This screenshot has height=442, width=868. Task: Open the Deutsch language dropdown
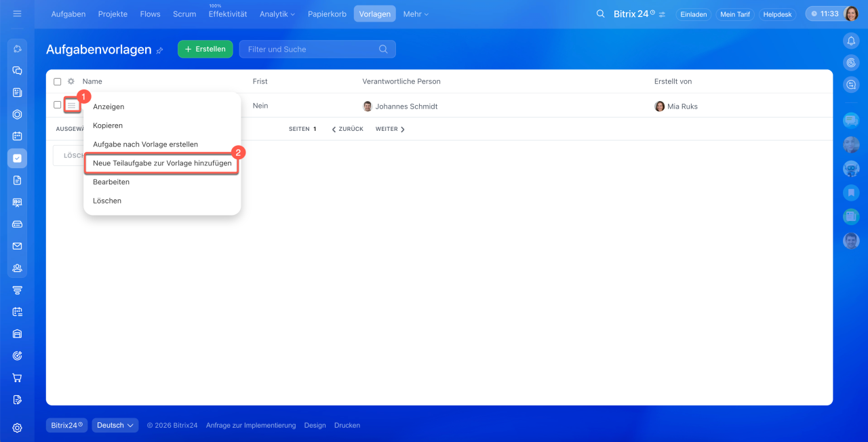pos(115,425)
